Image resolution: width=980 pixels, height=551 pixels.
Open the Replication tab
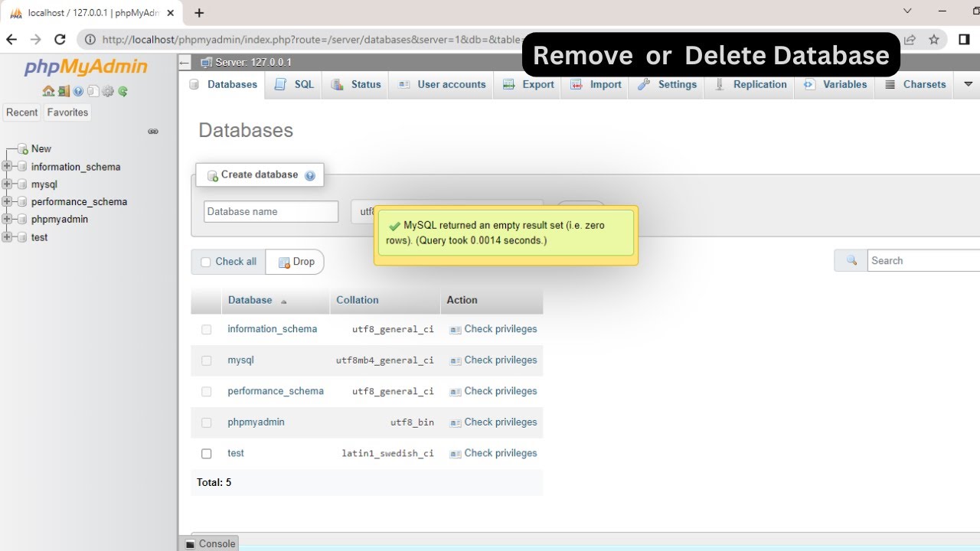(x=750, y=85)
